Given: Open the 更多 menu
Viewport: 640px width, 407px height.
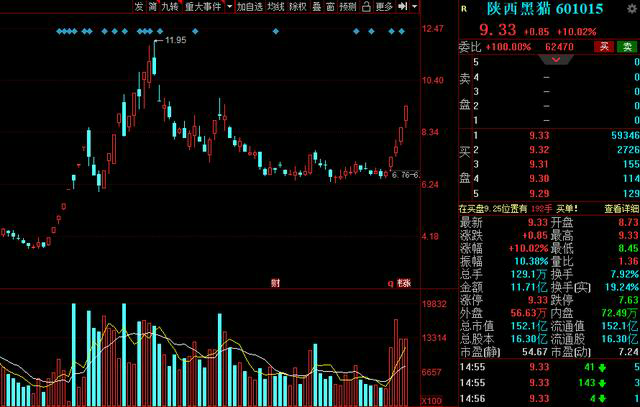Looking at the screenshot, I should (x=384, y=6).
